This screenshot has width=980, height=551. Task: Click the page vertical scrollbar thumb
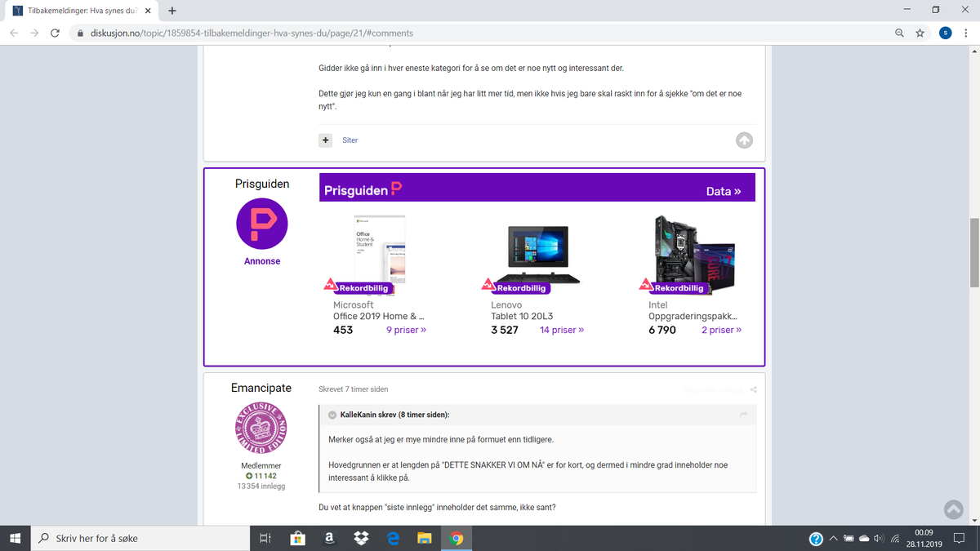click(973, 252)
